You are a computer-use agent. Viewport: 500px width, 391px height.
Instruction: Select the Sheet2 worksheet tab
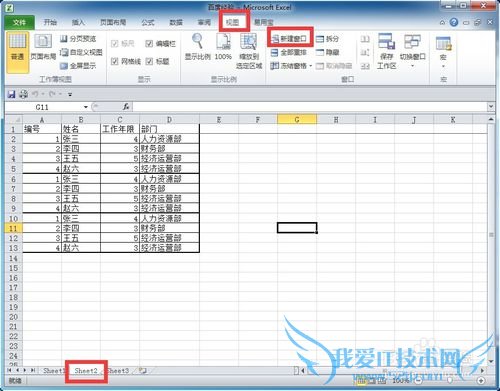pos(86,370)
